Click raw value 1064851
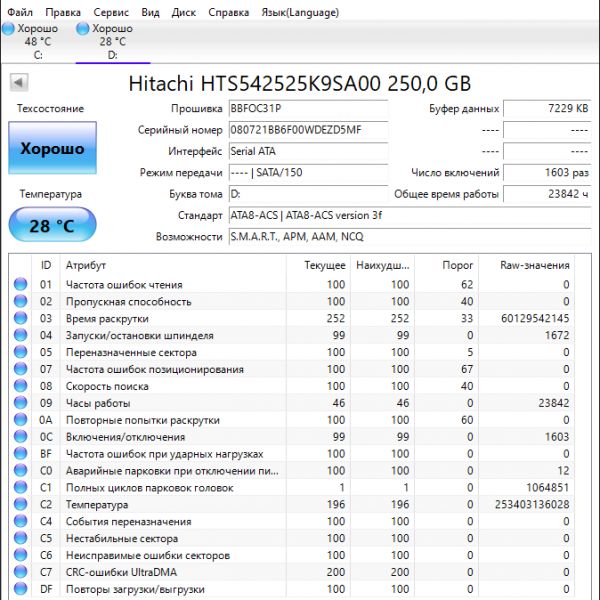The height and width of the screenshot is (600, 600). pos(548,488)
